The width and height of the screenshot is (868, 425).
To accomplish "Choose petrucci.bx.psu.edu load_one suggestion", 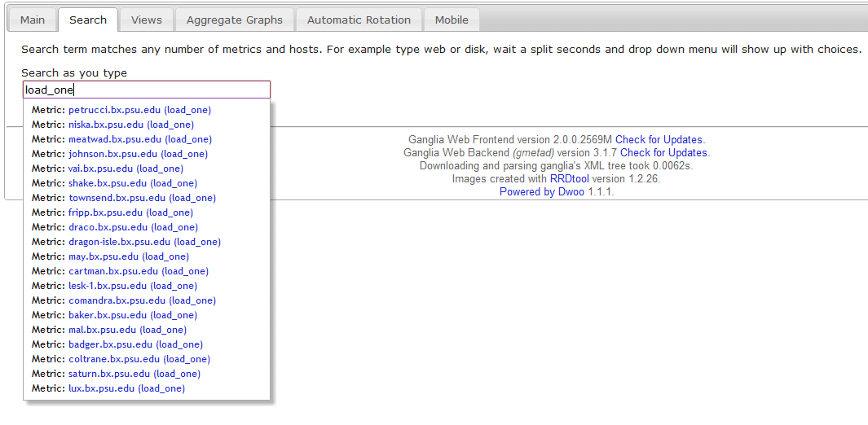I will point(139,110).
